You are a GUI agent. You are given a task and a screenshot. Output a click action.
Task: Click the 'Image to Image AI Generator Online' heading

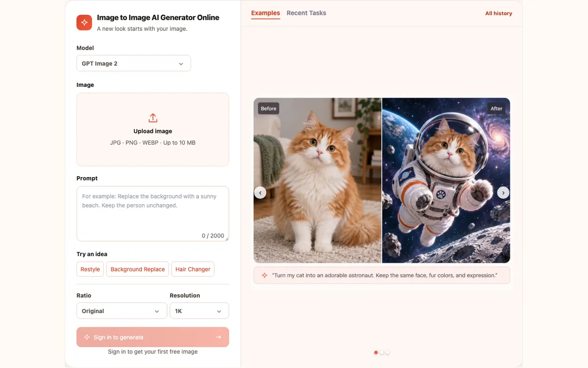pyautogui.click(x=158, y=18)
